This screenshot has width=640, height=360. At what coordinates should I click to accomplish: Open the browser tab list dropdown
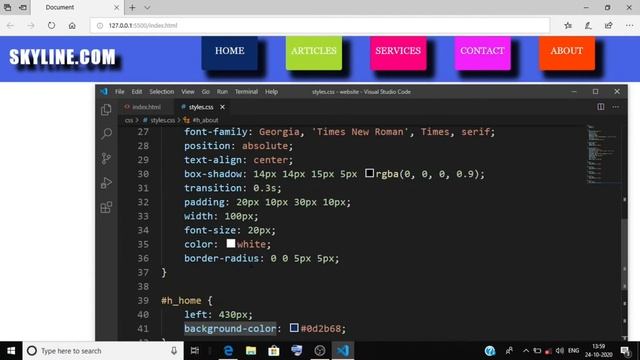tap(147, 7)
